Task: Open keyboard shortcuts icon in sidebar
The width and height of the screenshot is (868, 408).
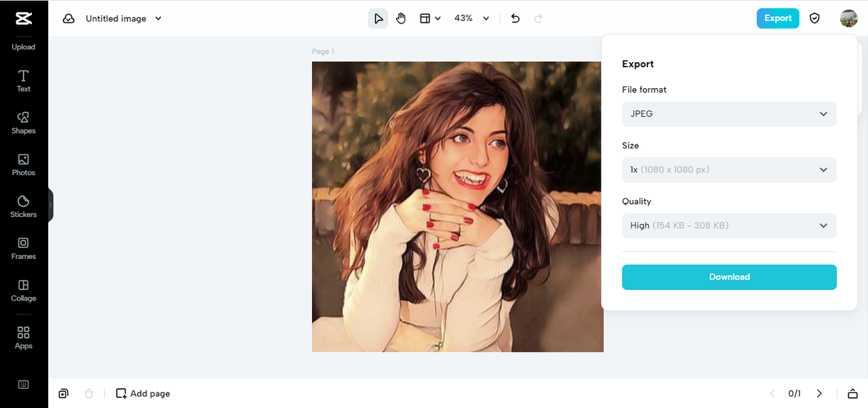Action: pos(24,384)
